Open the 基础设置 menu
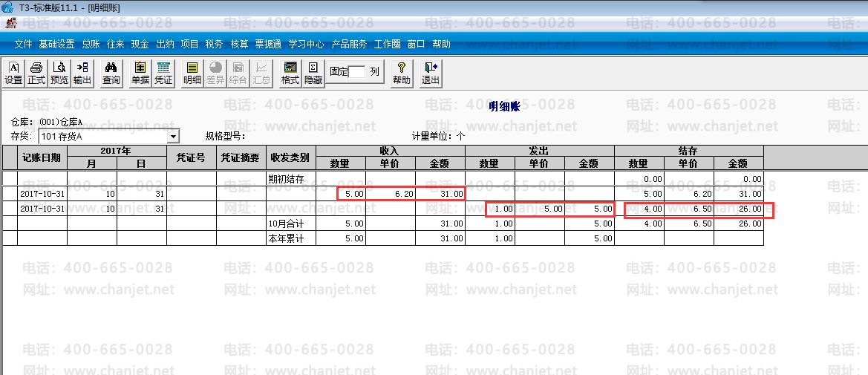The width and height of the screenshot is (868, 375). [56, 45]
